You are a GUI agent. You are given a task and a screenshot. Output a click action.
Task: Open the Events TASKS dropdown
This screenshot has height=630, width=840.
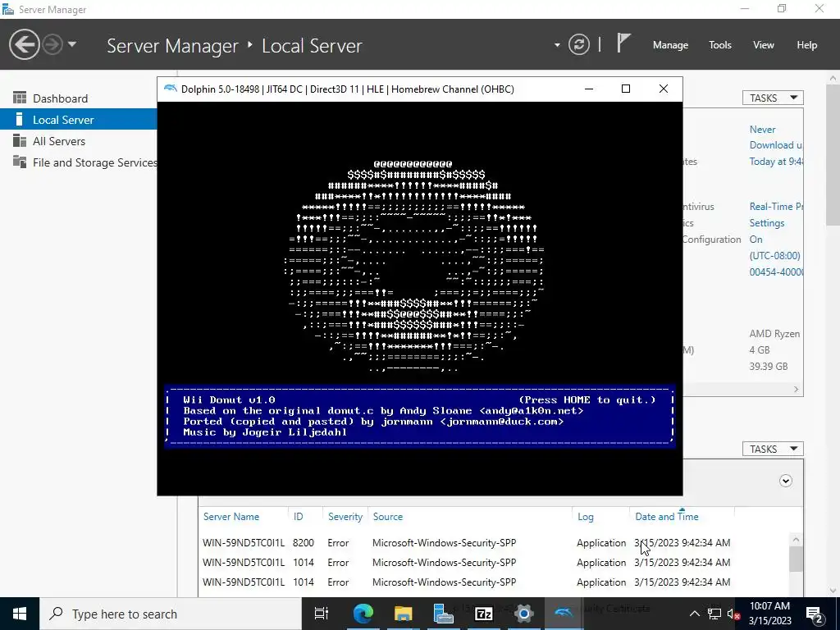point(773,449)
